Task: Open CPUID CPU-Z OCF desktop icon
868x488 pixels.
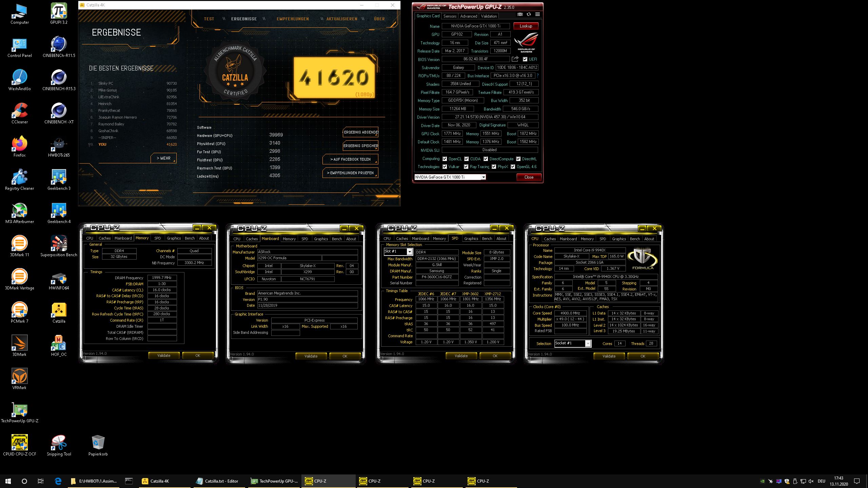Action: [20, 445]
